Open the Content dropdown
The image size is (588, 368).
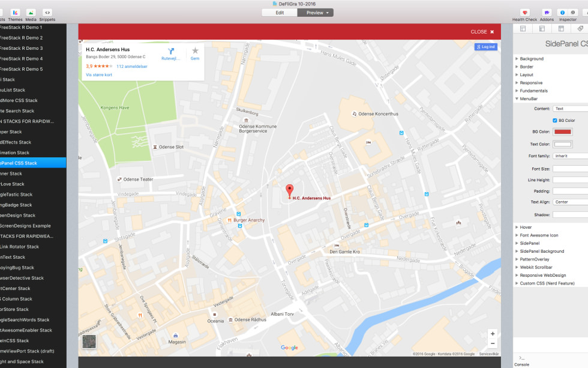(x=570, y=109)
